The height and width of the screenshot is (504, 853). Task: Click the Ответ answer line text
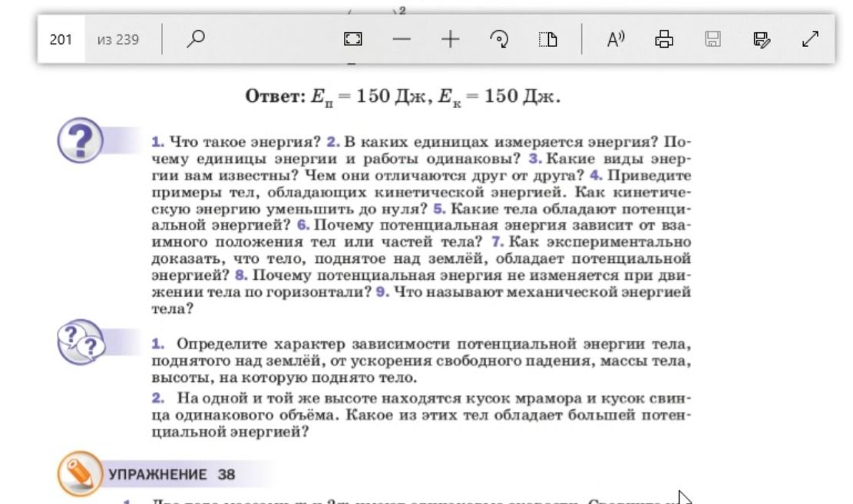click(x=402, y=97)
